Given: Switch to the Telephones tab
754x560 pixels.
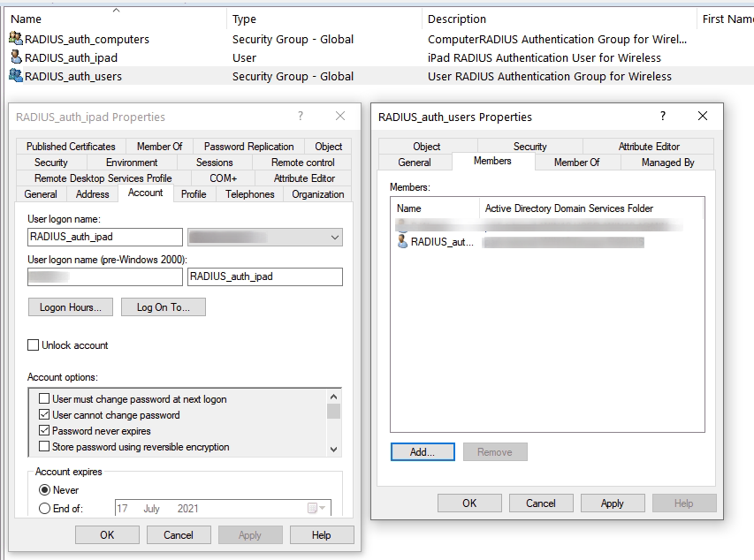Looking at the screenshot, I should click(x=249, y=193).
